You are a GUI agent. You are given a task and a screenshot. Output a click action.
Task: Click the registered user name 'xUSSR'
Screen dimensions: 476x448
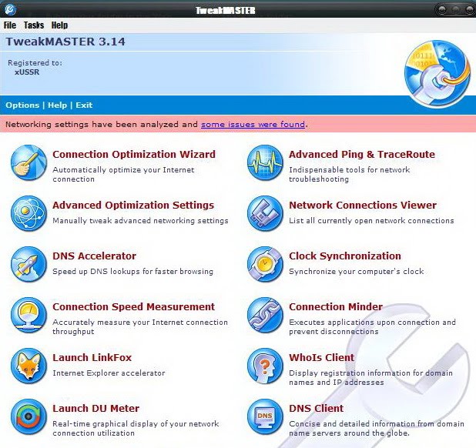[x=27, y=72]
